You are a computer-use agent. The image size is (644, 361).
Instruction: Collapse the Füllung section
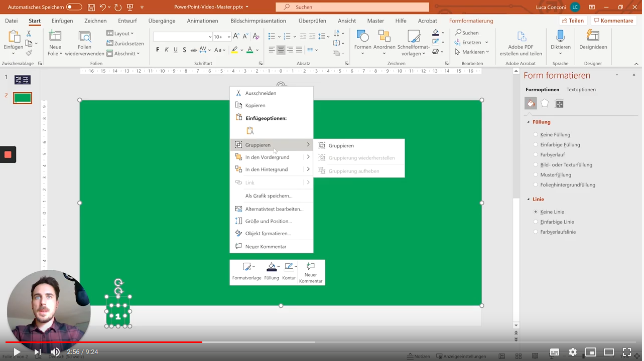coord(529,122)
